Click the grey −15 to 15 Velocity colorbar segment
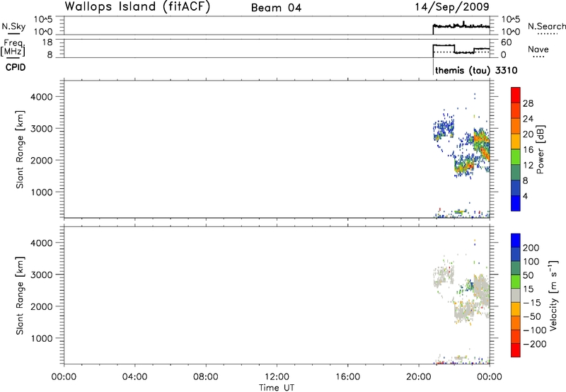Screen dimensions: 566x392 [x=516, y=295]
